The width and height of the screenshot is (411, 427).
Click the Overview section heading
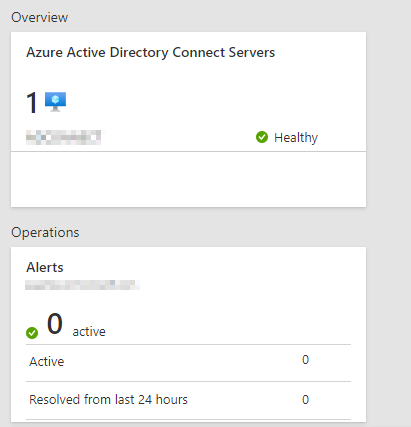40,17
